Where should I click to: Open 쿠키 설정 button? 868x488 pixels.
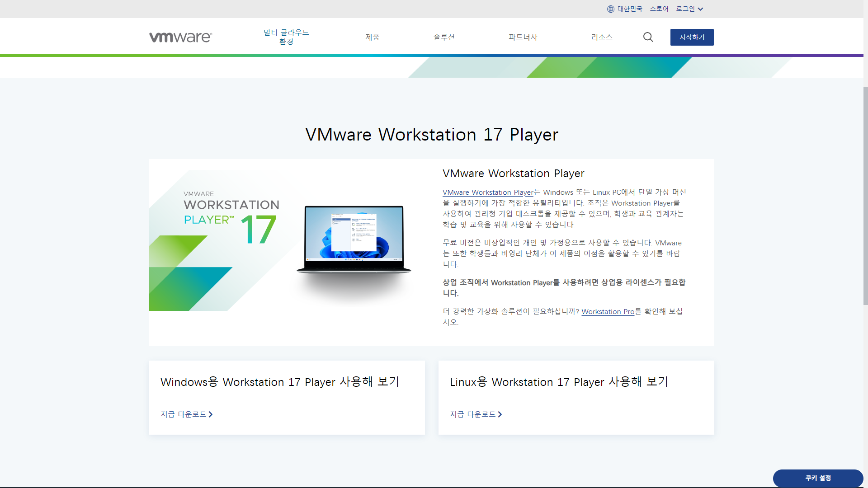click(818, 478)
